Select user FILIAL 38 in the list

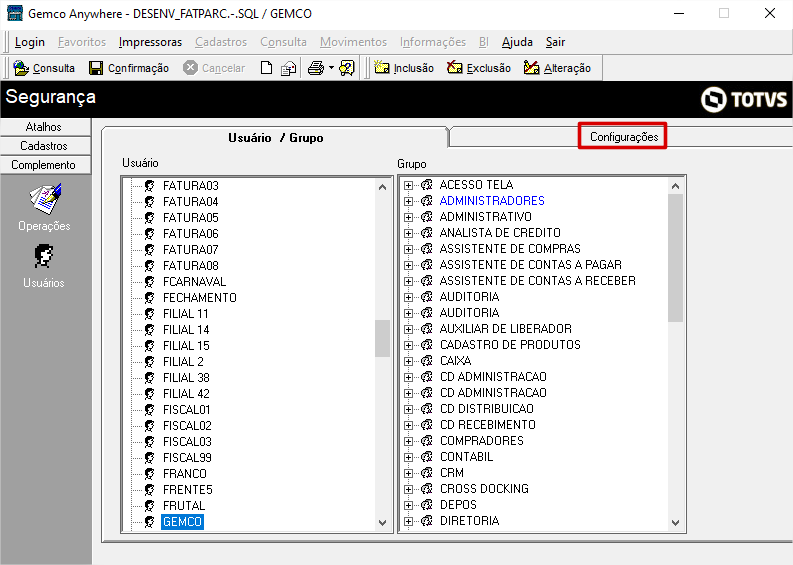click(x=186, y=378)
